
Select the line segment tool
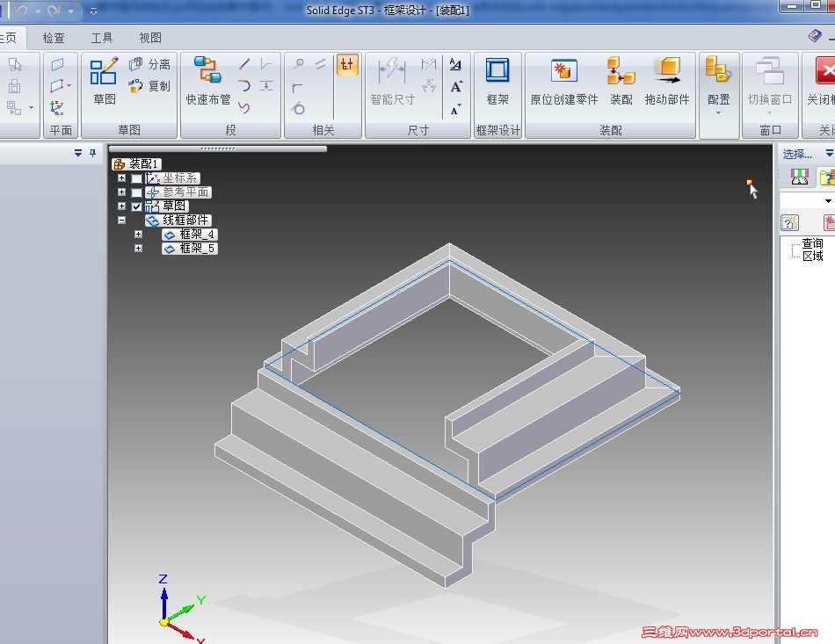pos(244,64)
